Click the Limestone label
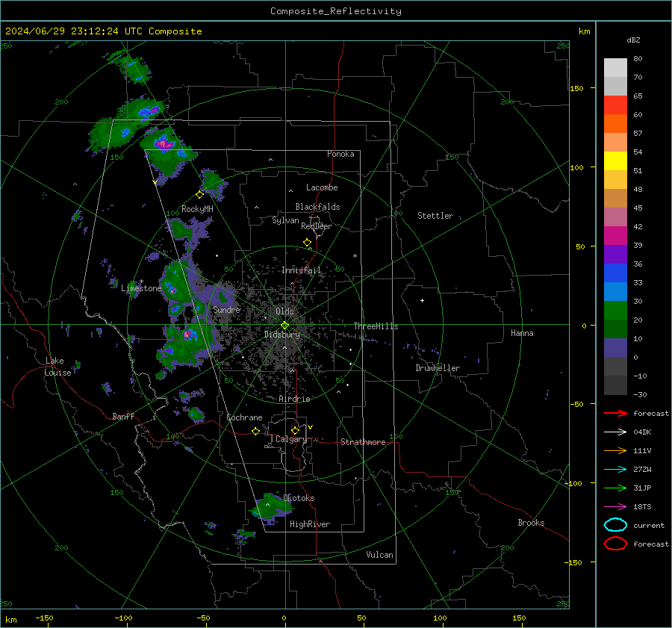The width and height of the screenshot is (672, 628). 141,288
